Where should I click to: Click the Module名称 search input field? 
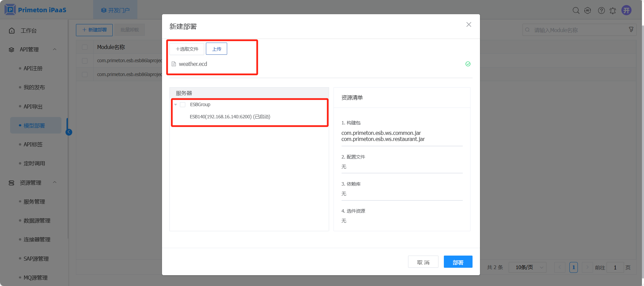point(577,30)
